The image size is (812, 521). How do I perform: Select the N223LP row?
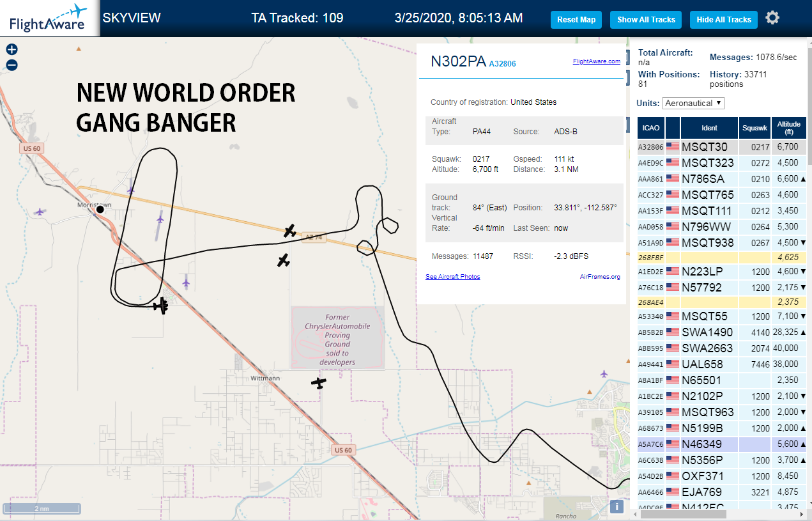722,272
